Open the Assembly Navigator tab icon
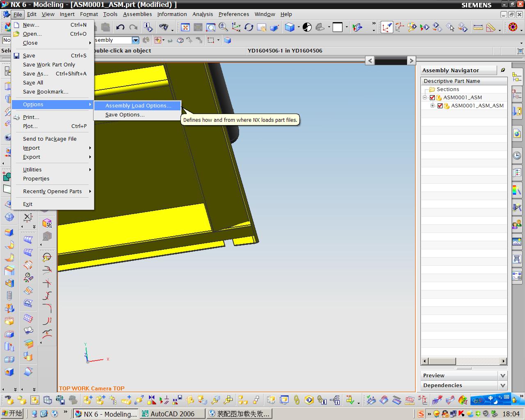Image resolution: width=525 pixels, height=420 pixels. [x=517, y=77]
